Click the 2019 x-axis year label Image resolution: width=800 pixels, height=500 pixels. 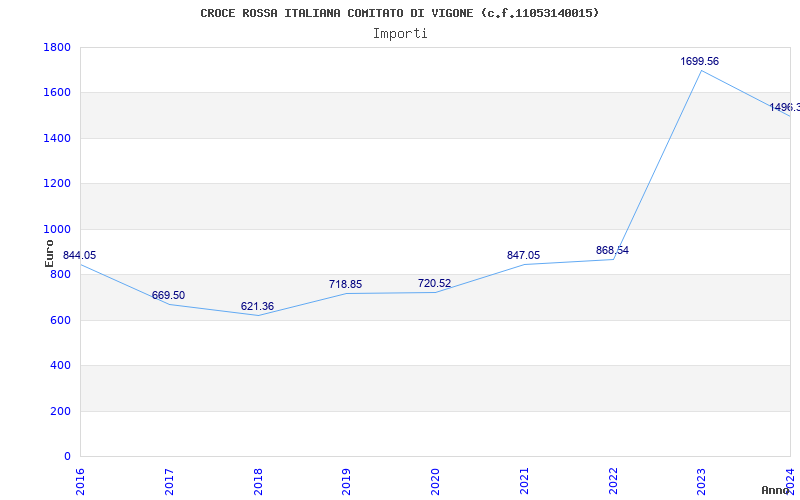(x=346, y=481)
